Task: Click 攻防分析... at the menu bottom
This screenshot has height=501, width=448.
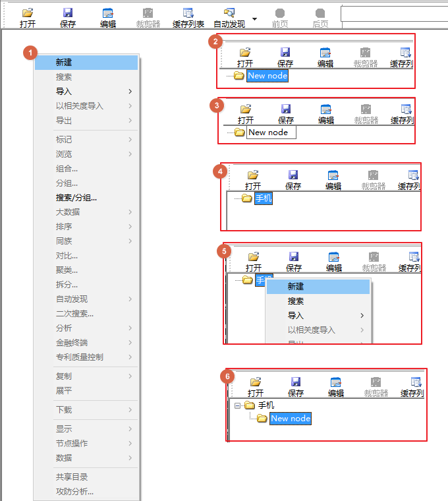Action: (x=74, y=491)
